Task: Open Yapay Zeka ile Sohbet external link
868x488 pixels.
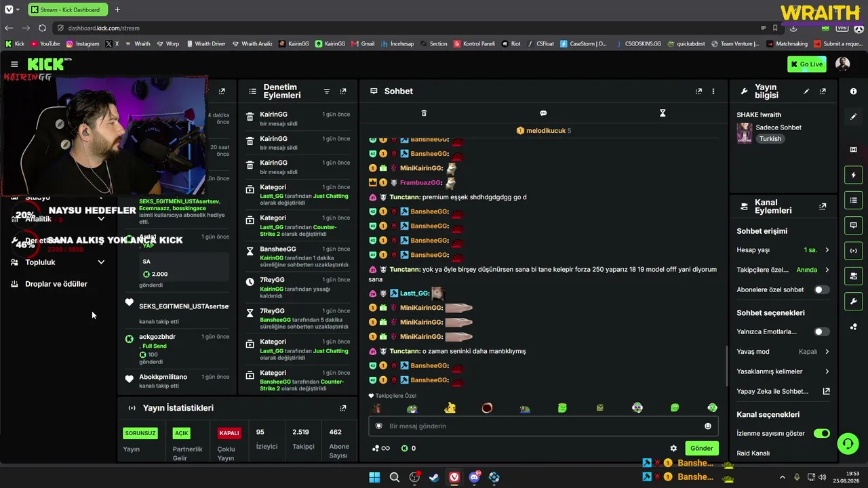Action: coord(826,391)
